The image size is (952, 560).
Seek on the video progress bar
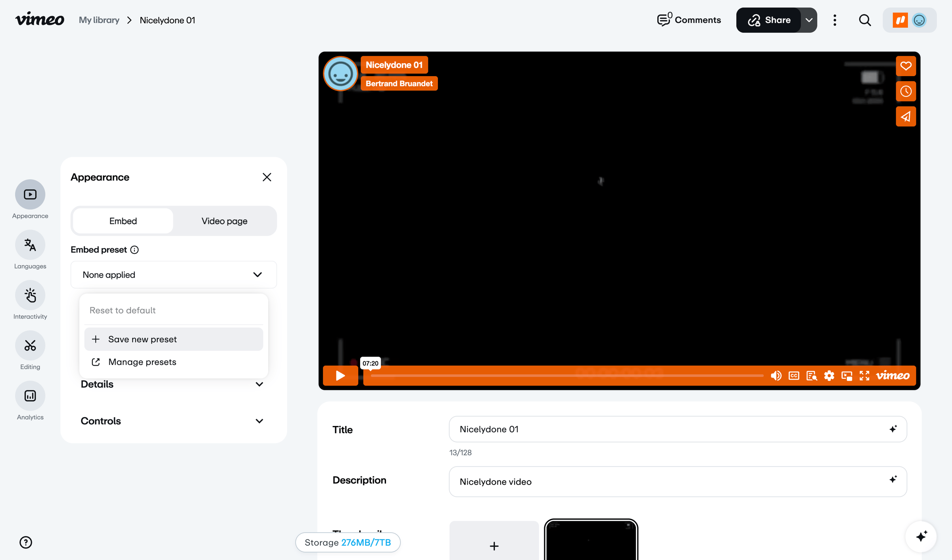567,376
